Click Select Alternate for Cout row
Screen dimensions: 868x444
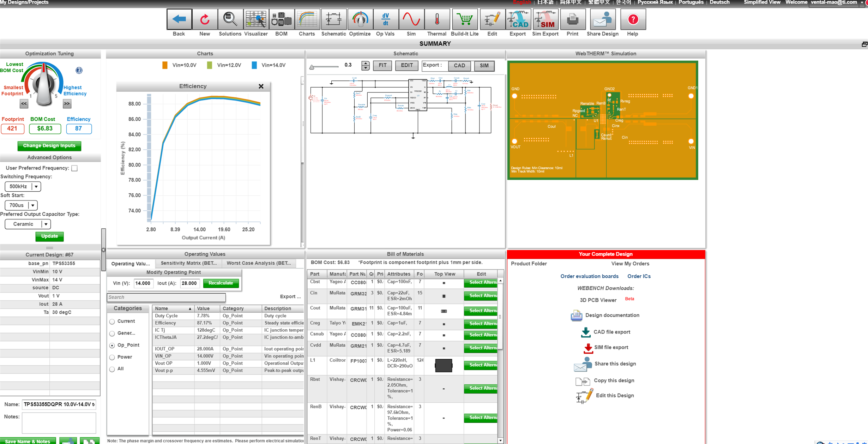[x=481, y=311]
